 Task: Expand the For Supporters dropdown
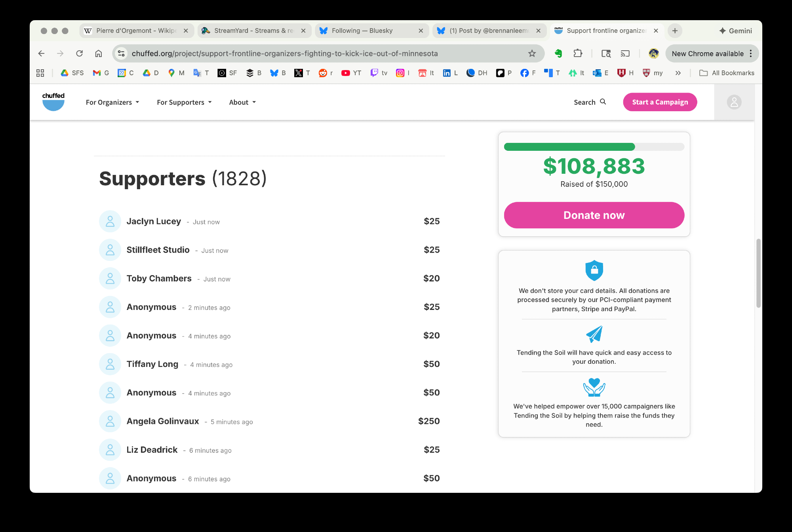(184, 102)
